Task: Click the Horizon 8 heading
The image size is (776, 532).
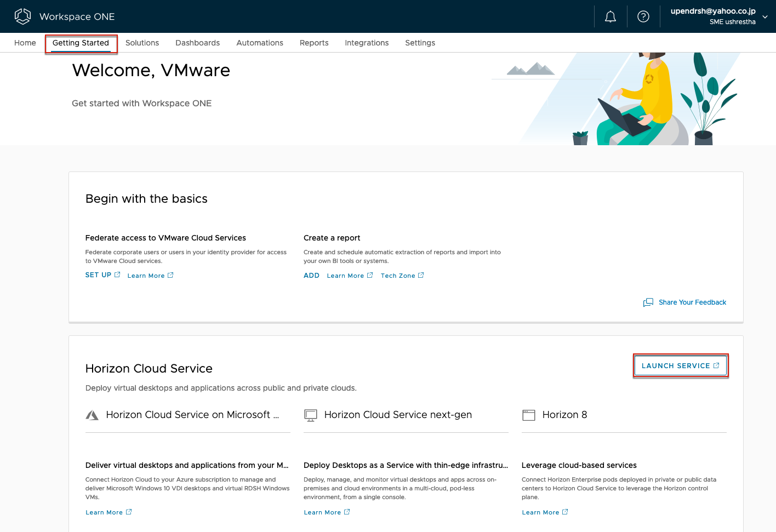Action: coord(564,415)
